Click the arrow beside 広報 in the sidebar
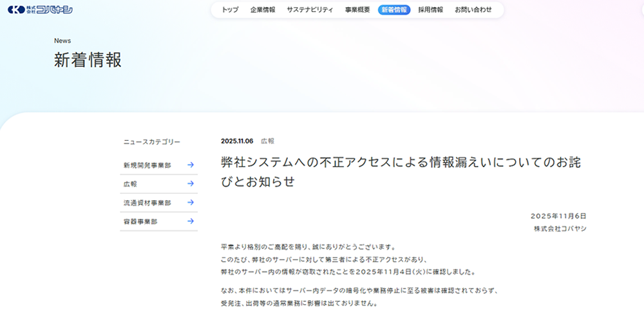The width and height of the screenshot is (644, 312). coord(191,184)
